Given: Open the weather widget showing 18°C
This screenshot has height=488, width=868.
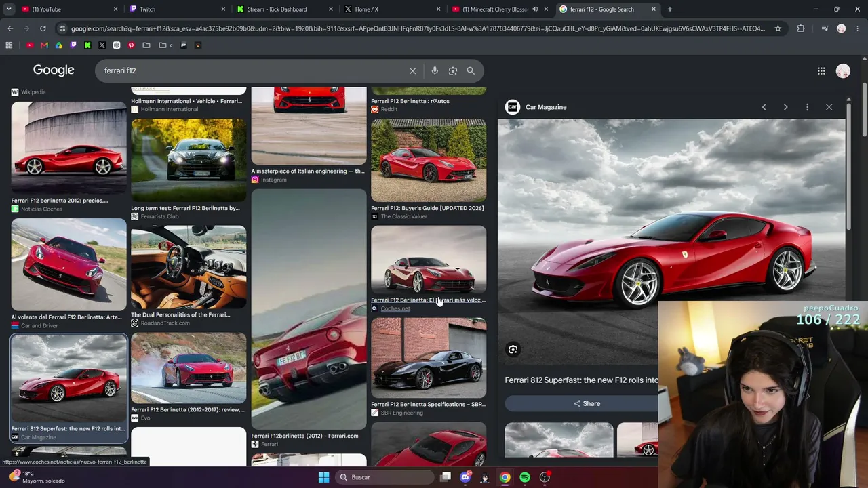Looking at the screenshot, I should (37, 477).
